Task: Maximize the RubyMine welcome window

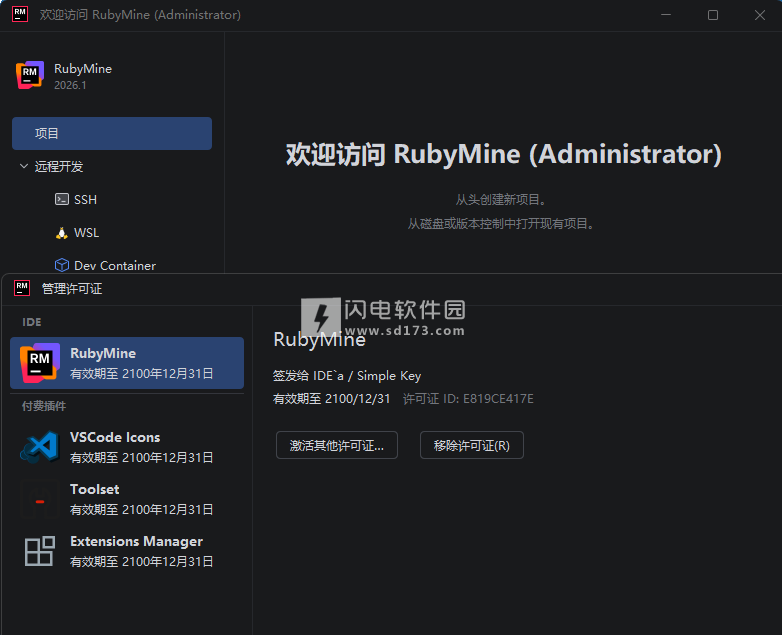Action: pos(713,15)
